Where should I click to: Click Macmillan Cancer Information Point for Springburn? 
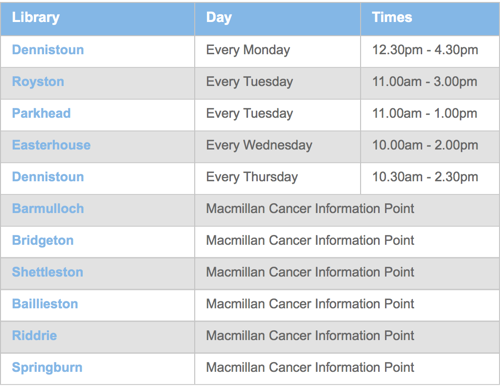tap(310, 367)
